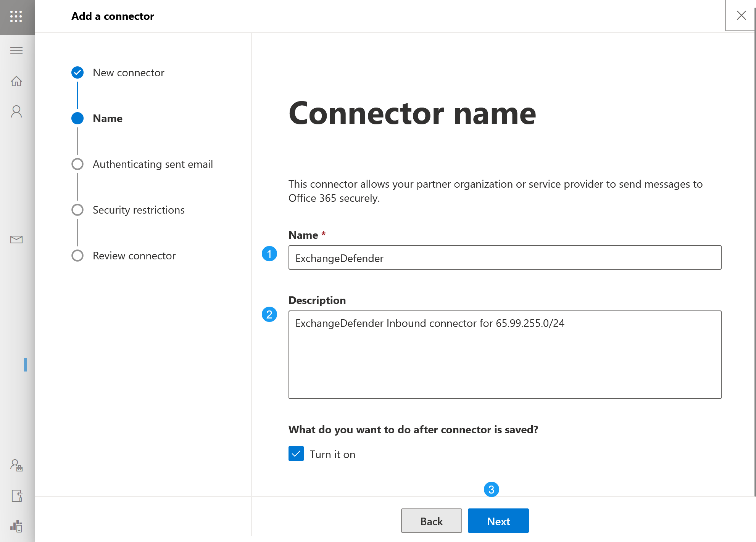Click the Description text area
This screenshot has width=756, height=542.
[504, 355]
